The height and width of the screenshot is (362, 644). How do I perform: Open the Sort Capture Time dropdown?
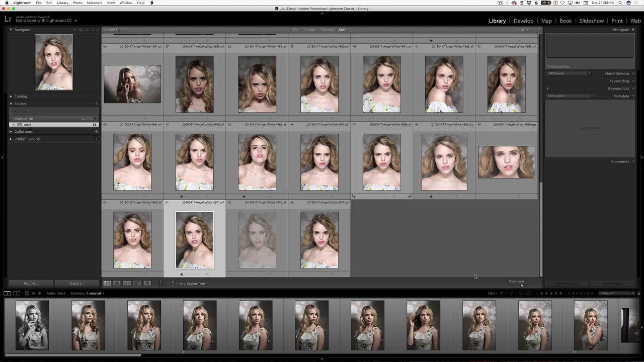click(196, 284)
